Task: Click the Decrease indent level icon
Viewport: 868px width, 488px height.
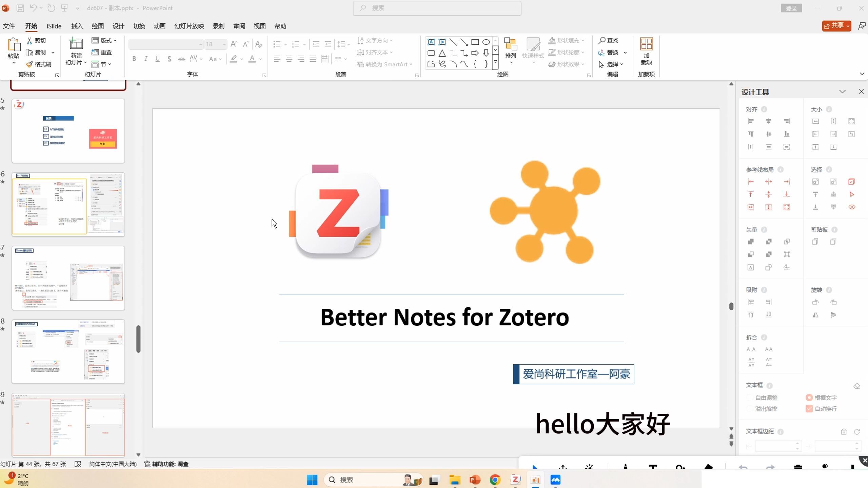Action: (x=316, y=44)
